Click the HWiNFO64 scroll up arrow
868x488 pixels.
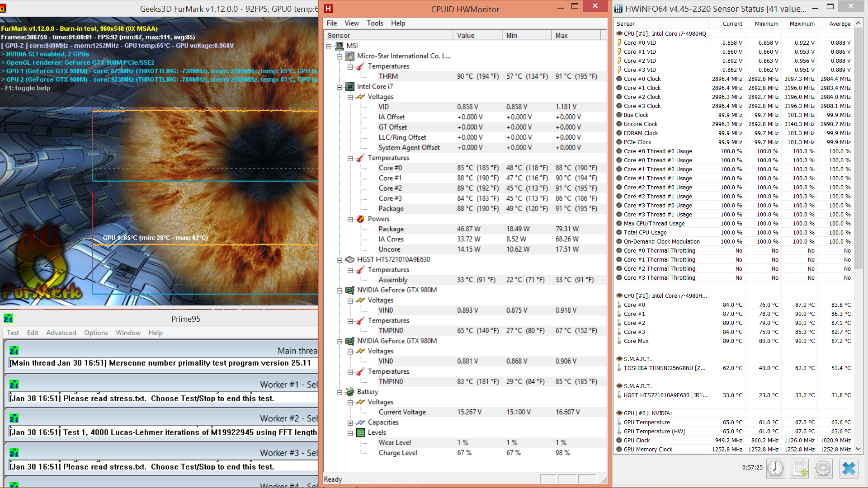[x=858, y=23]
